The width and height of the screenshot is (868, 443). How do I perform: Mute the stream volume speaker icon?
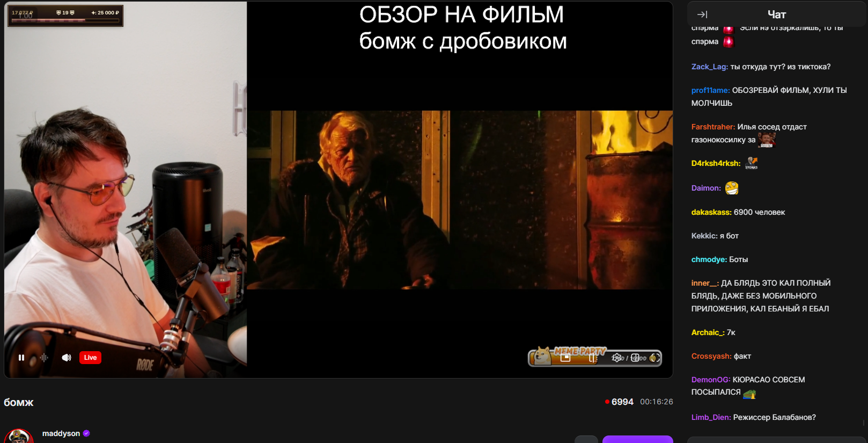(67, 358)
